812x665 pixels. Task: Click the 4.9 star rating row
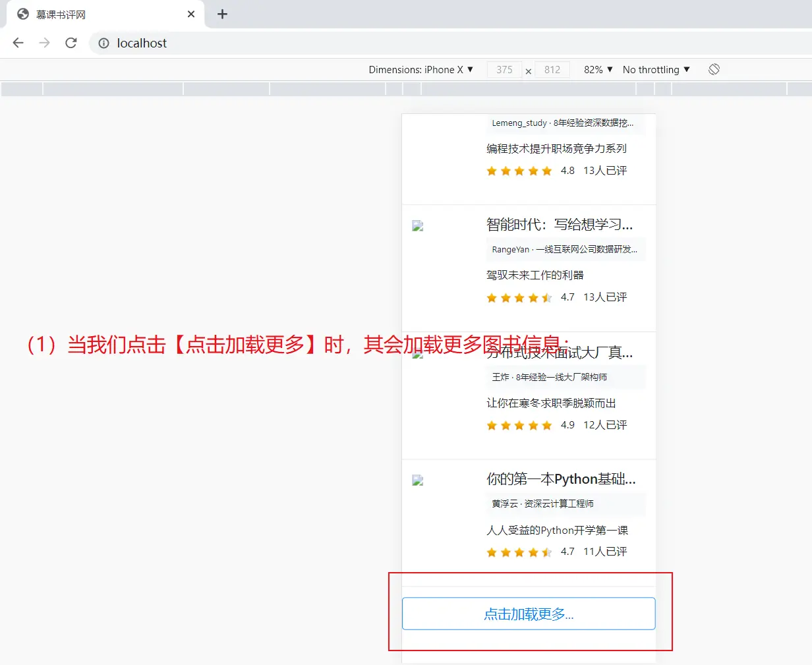click(519, 426)
